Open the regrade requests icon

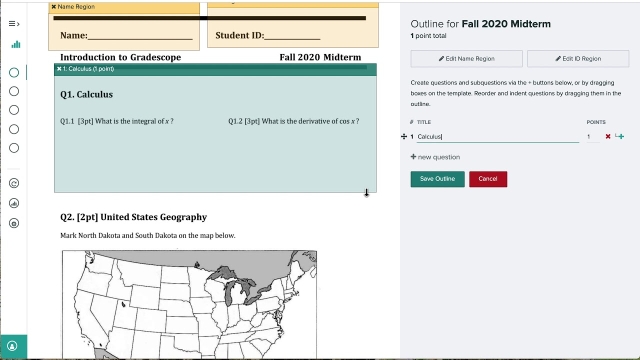point(14,183)
